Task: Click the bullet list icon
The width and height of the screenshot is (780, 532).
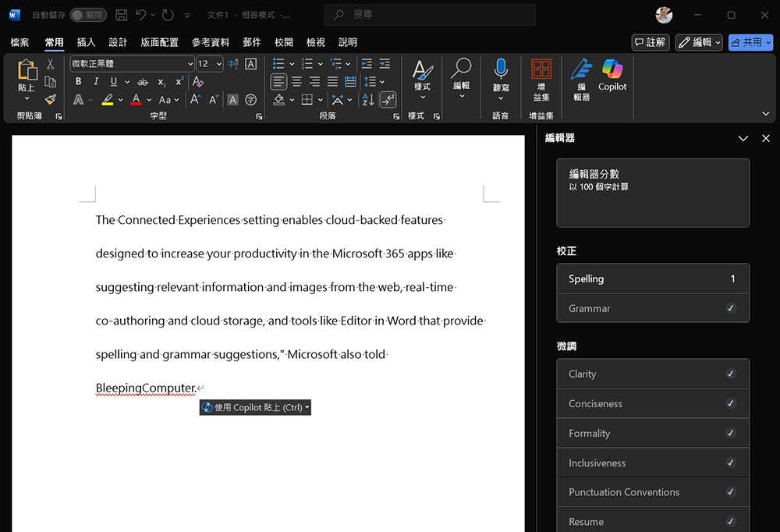Action: point(278,64)
